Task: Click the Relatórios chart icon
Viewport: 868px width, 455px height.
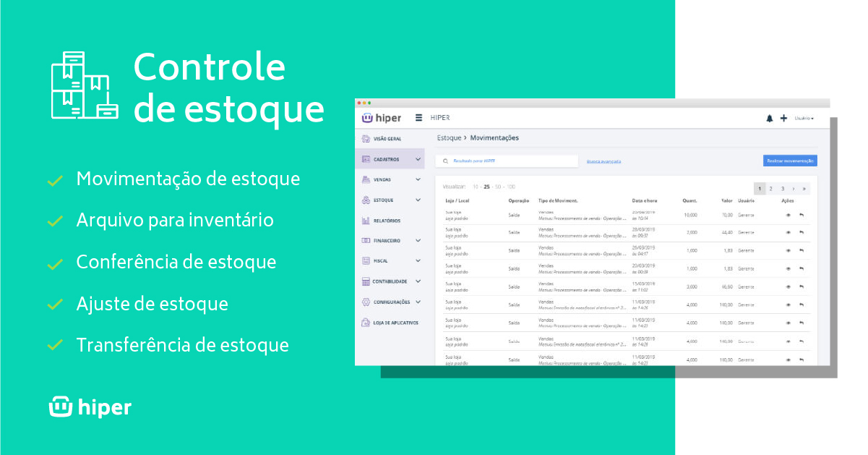Action: (x=366, y=221)
